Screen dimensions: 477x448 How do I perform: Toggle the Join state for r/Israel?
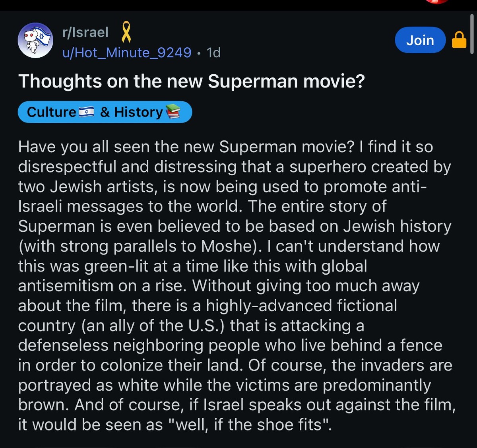coord(420,40)
